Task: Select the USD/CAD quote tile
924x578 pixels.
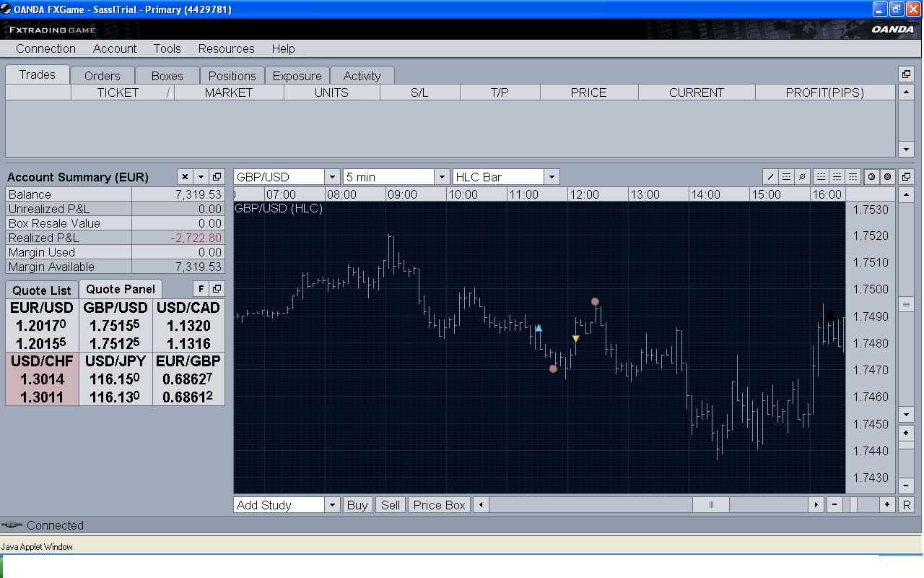Action: click(188, 325)
